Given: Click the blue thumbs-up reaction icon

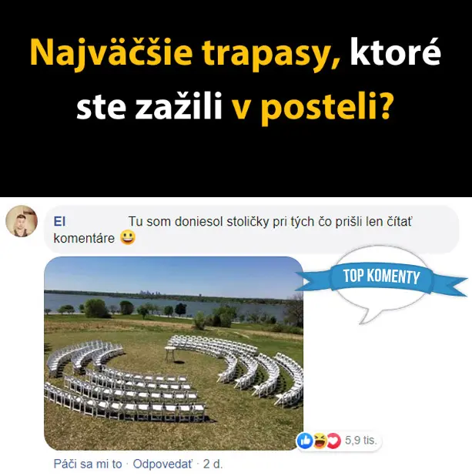Looking at the screenshot, I should (x=304, y=440).
